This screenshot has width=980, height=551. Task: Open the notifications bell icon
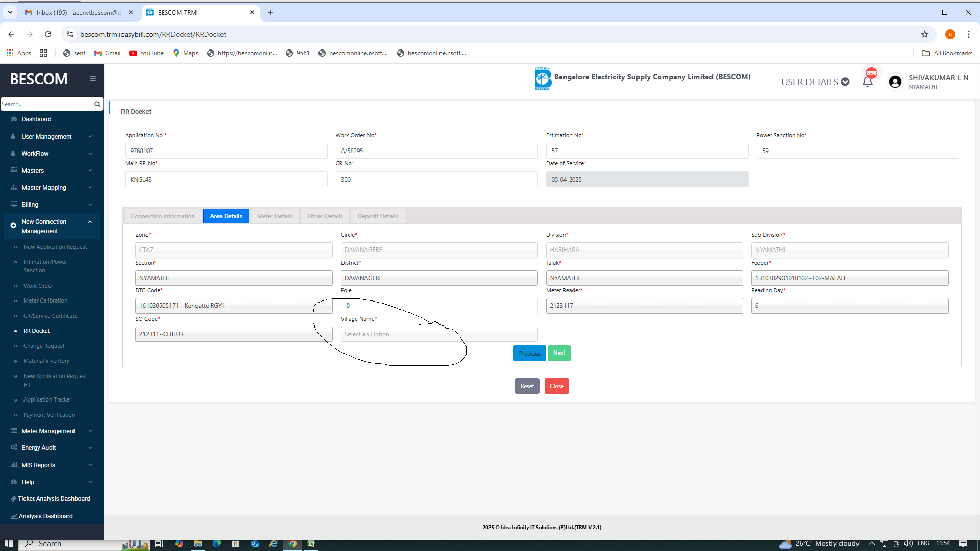coord(867,82)
